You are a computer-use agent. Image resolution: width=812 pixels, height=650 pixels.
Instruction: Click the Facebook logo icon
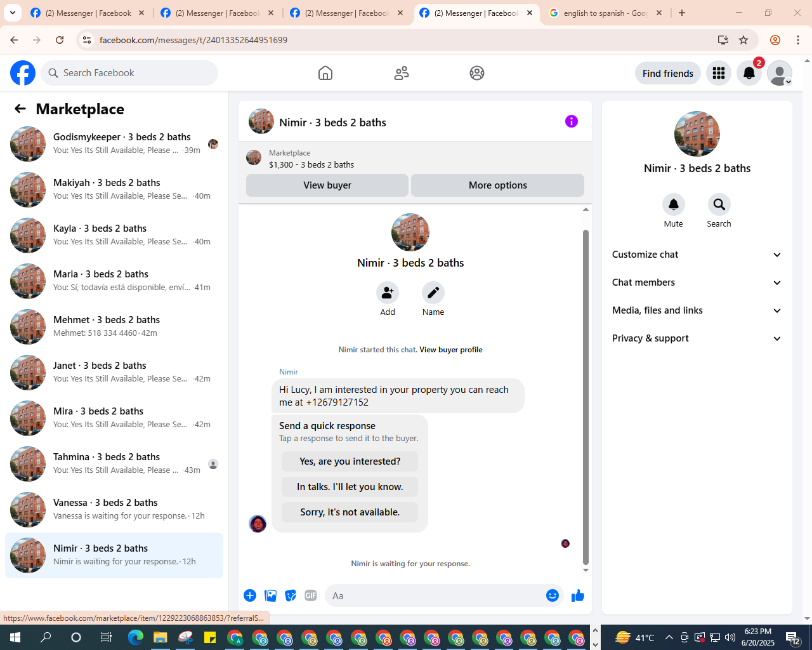(x=23, y=73)
